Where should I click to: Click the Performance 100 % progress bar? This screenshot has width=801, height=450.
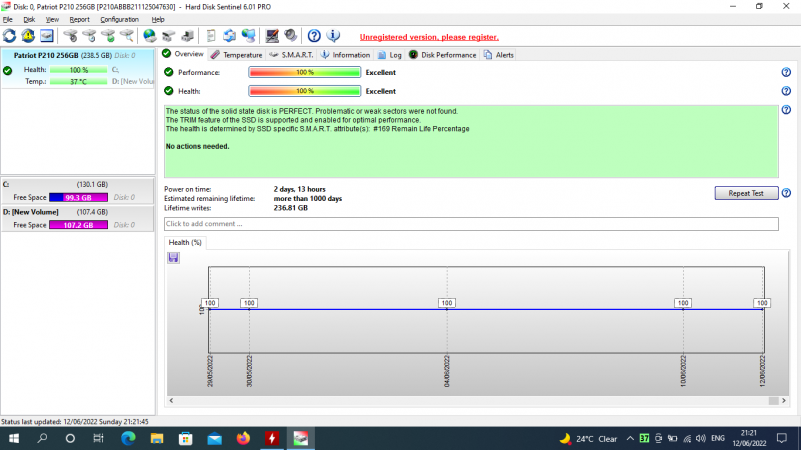pos(305,73)
